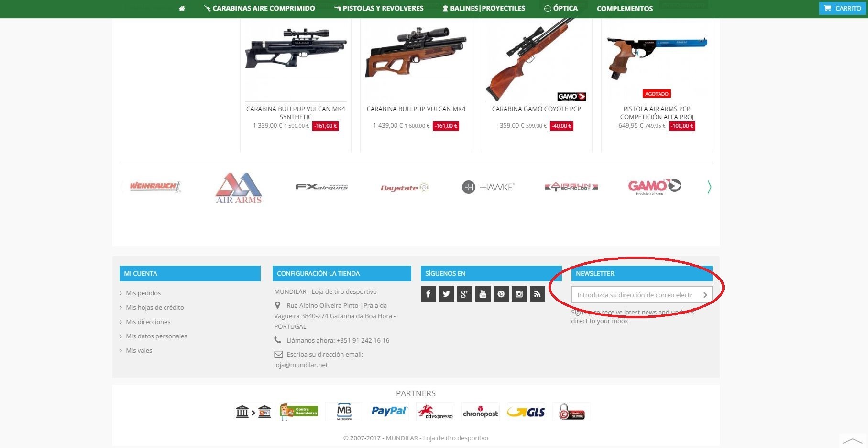This screenshot has height=448, width=868.
Task: Open the Facebook social icon
Action: 428,294
